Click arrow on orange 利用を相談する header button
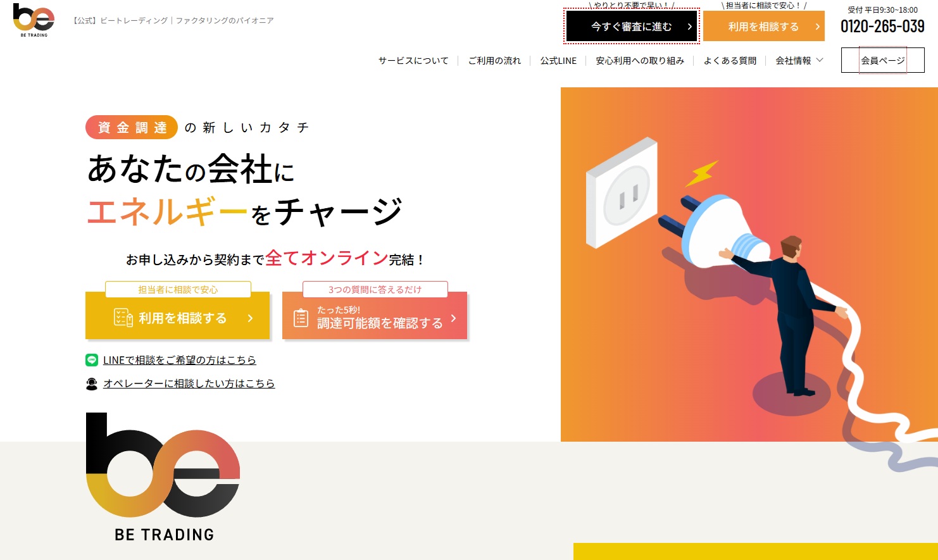Viewport: 938px width, 560px height. pos(817,27)
